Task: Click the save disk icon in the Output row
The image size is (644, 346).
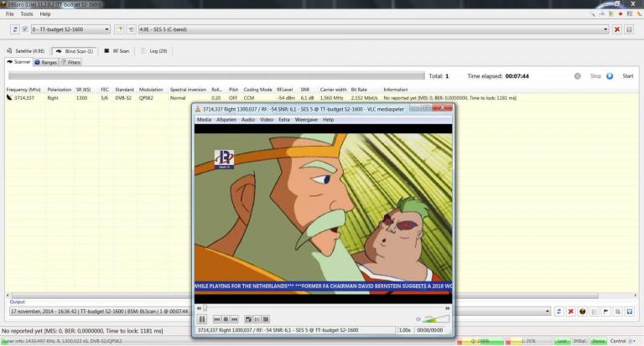Action: click(x=629, y=312)
